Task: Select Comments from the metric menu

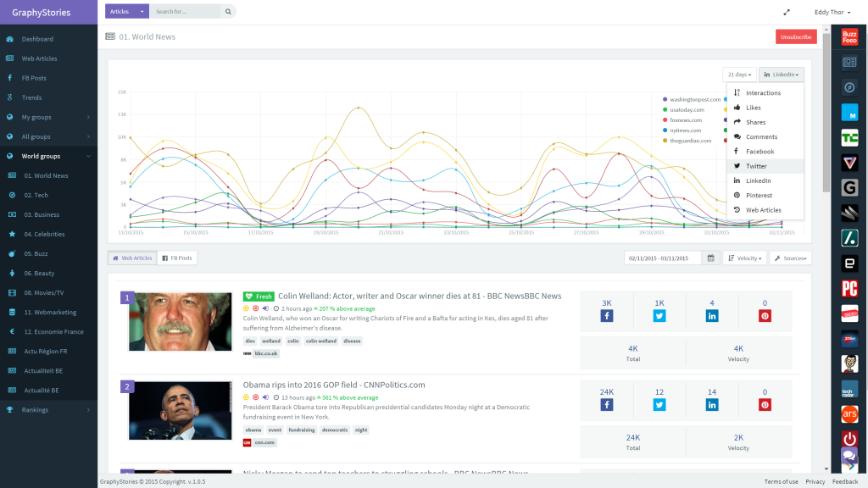Action: [x=765, y=136]
